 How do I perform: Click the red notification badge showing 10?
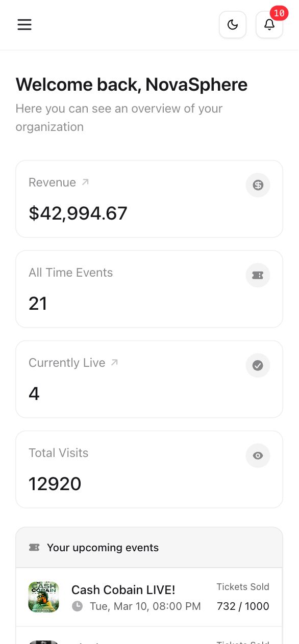click(x=279, y=14)
